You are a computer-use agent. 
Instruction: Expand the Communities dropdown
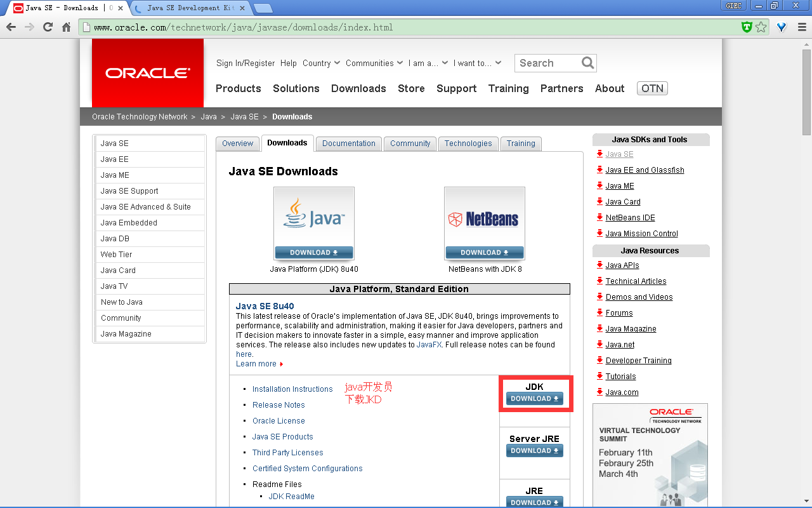click(x=374, y=63)
